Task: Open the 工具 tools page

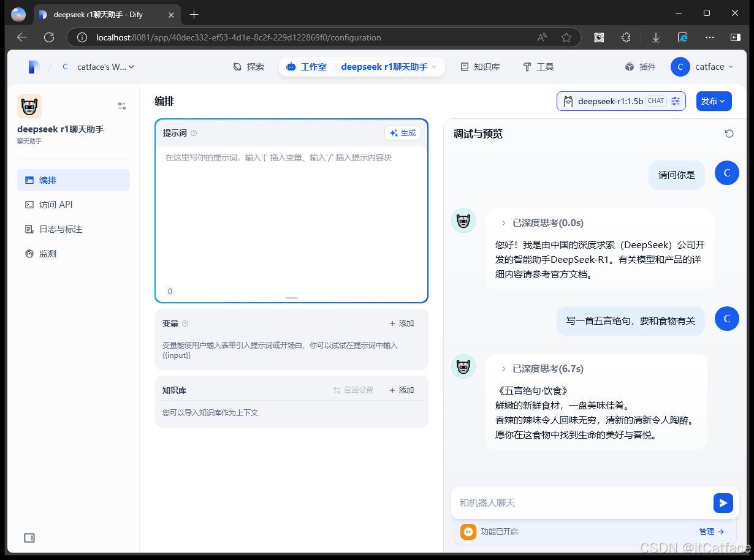Action: click(x=538, y=67)
